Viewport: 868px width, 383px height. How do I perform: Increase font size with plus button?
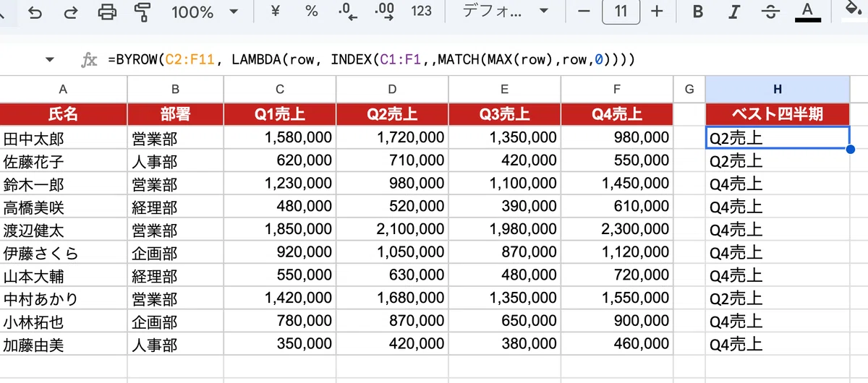tap(657, 12)
